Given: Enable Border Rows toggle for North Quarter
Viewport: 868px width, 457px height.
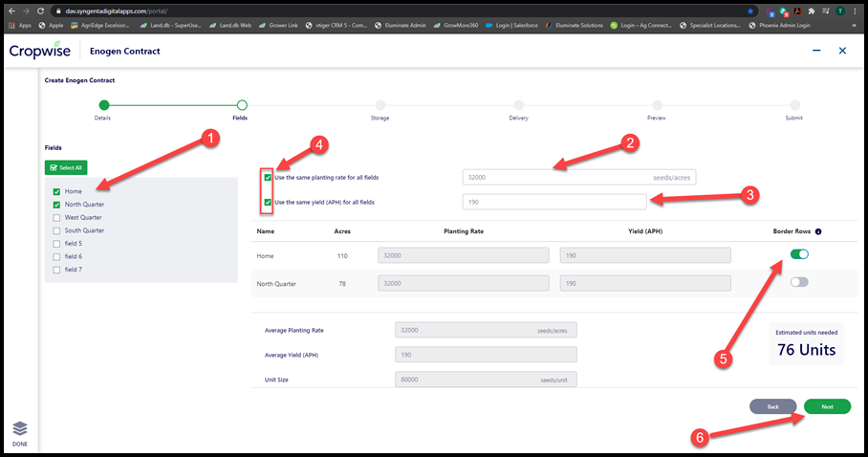Looking at the screenshot, I should 799,282.
